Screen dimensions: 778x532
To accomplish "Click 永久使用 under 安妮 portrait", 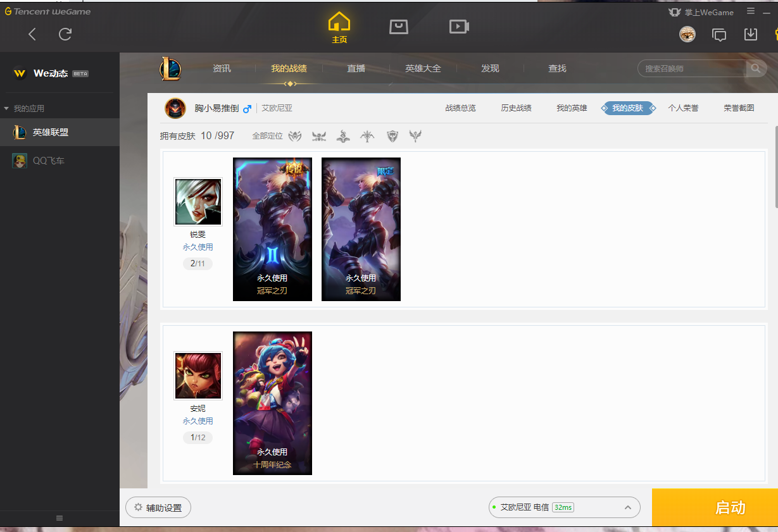I will tap(198, 421).
